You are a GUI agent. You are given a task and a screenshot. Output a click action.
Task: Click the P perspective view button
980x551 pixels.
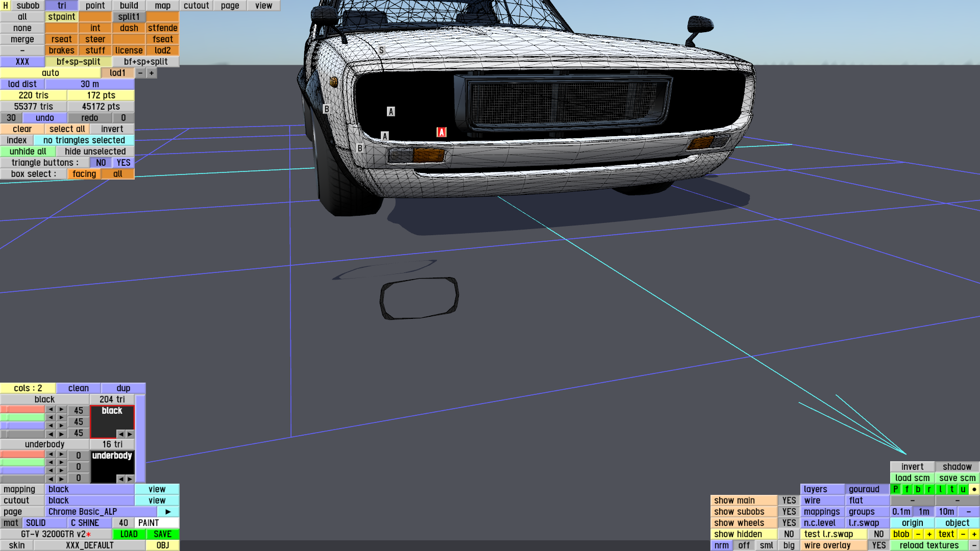895,489
